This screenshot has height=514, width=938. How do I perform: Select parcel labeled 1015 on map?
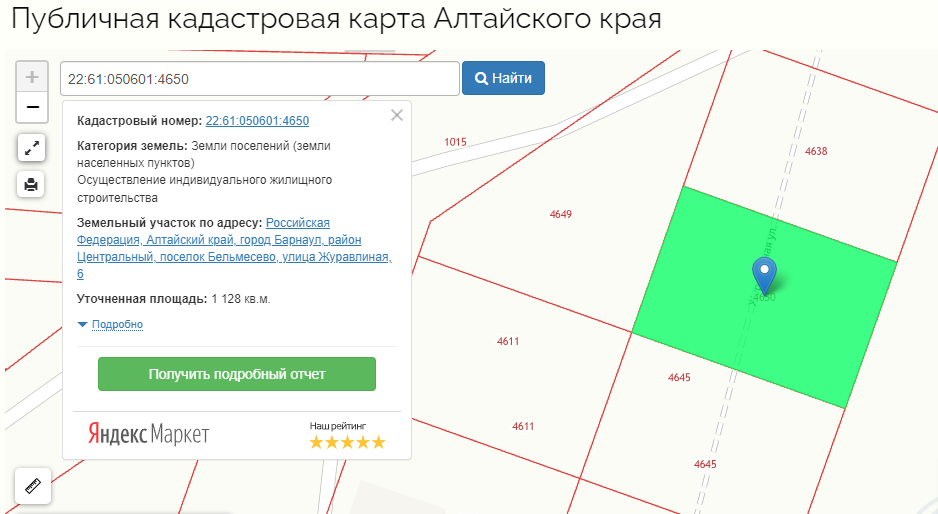pyautogui.click(x=455, y=142)
